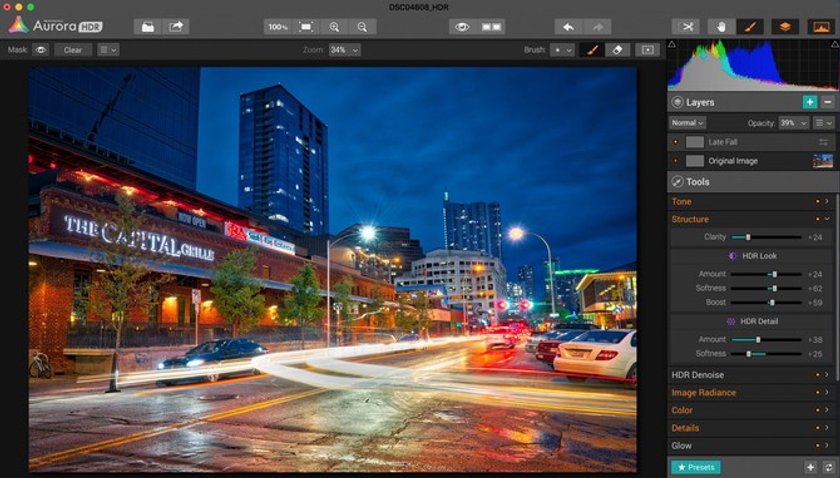Open the Presets panel button

pos(695,467)
